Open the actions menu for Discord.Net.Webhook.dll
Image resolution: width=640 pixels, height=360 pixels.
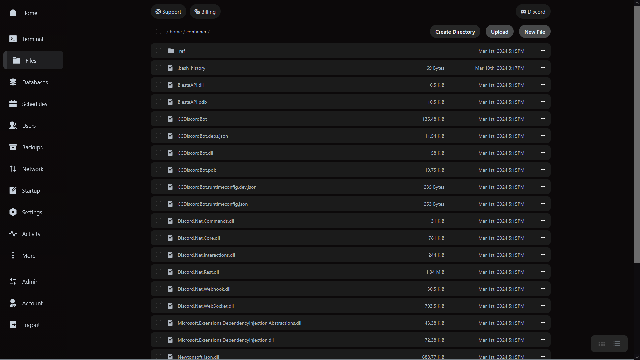point(543,289)
